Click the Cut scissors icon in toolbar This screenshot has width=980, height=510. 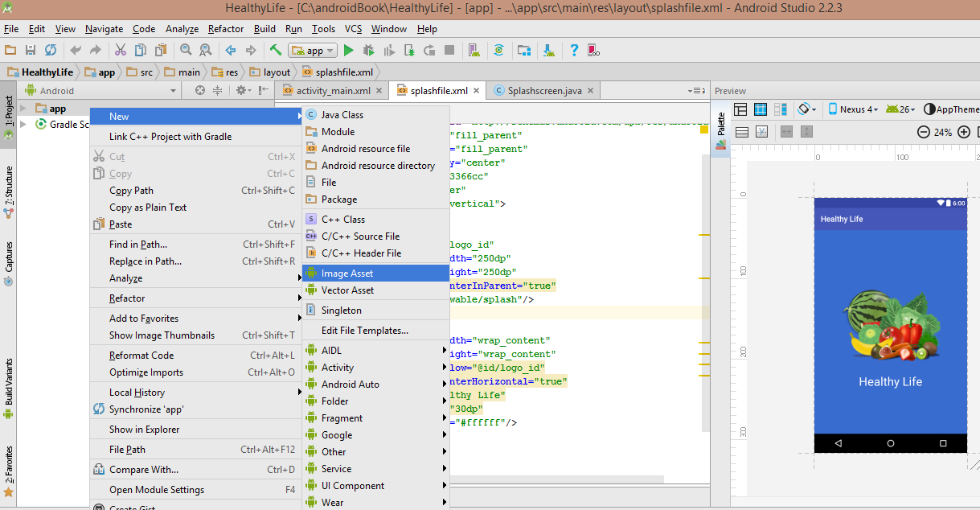(121, 50)
